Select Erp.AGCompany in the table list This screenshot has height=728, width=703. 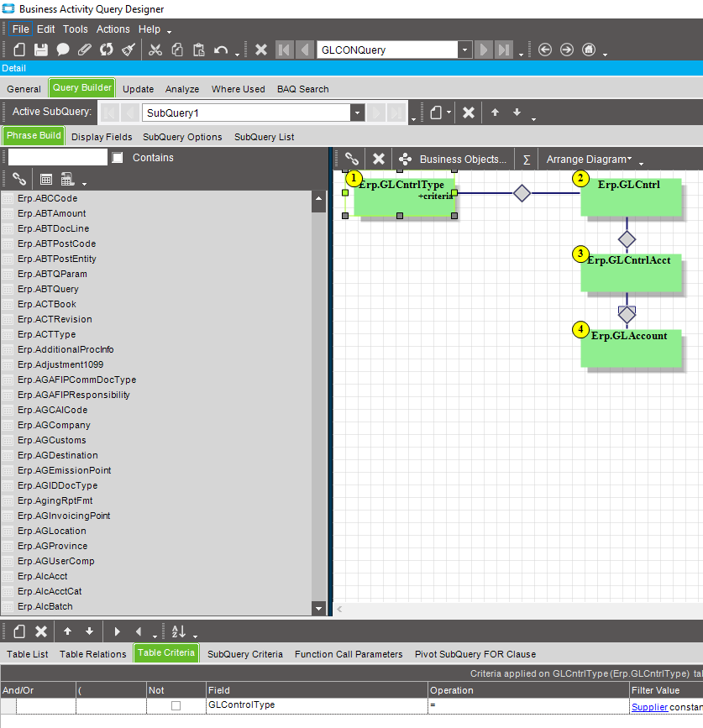[54, 426]
